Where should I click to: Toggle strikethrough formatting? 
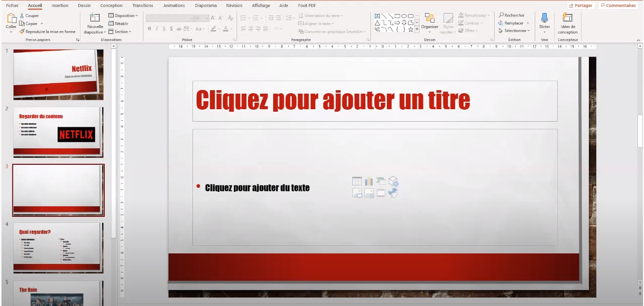click(178, 29)
